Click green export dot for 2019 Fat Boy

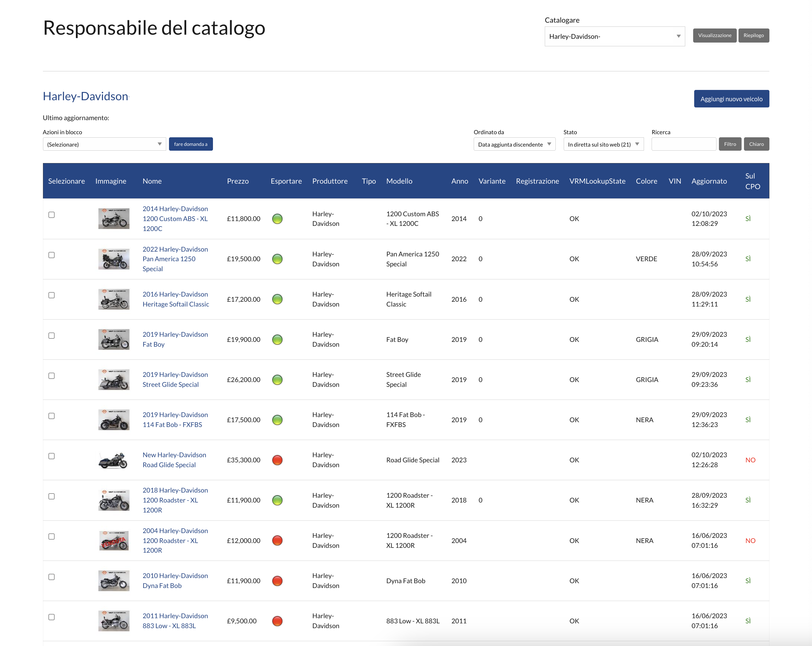pyautogui.click(x=277, y=339)
